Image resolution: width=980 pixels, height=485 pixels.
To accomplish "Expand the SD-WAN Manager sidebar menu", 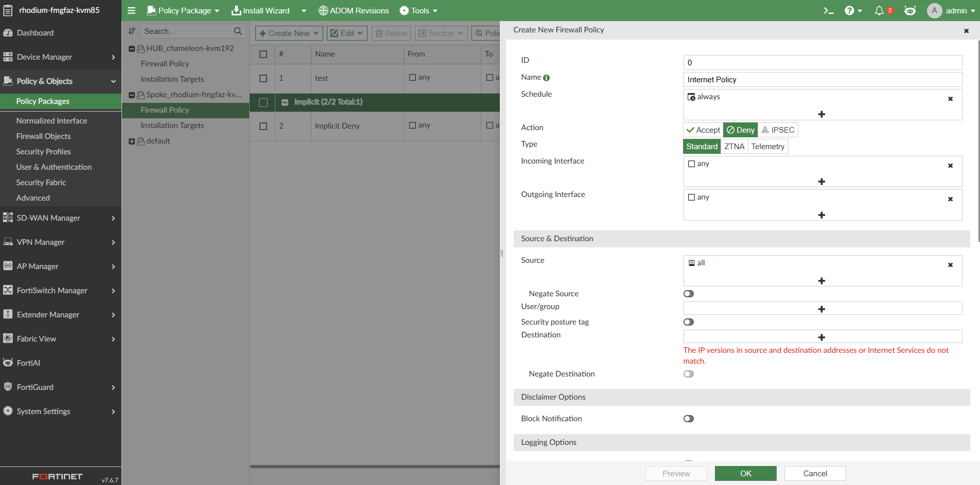I will coord(61,218).
